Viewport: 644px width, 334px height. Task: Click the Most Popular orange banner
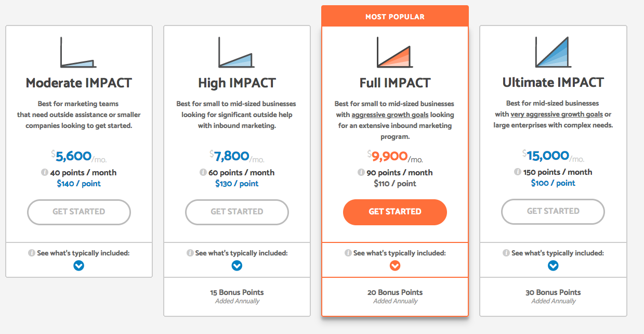click(395, 17)
